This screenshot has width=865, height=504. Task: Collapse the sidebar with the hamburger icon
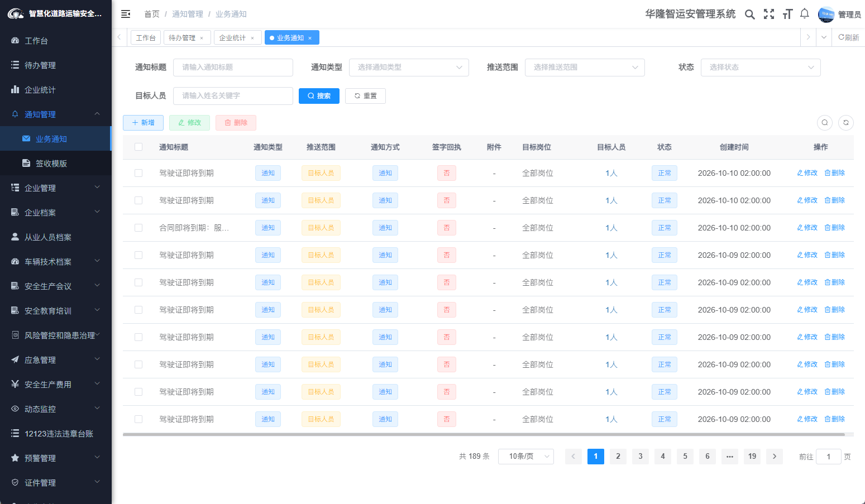point(126,14)
